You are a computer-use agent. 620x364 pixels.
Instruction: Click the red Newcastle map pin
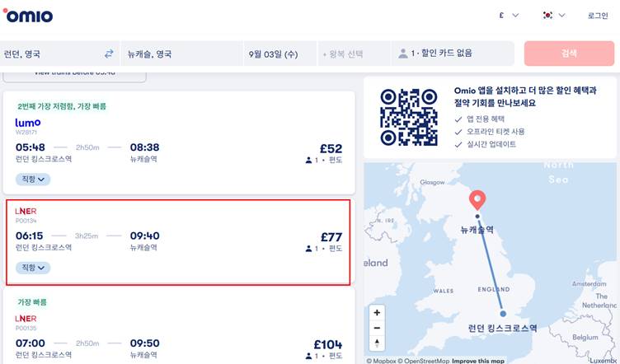[477, 200]
